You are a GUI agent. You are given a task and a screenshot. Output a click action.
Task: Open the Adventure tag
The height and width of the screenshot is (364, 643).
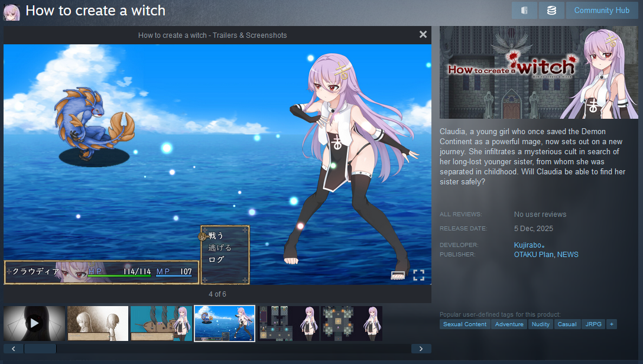click(509, 324)
